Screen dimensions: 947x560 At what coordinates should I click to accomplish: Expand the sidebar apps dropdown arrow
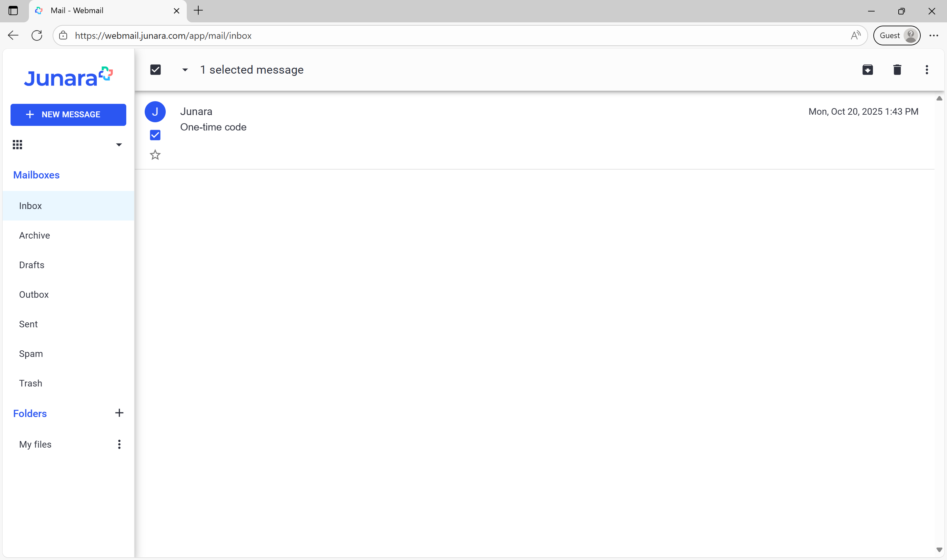point(119,145)
